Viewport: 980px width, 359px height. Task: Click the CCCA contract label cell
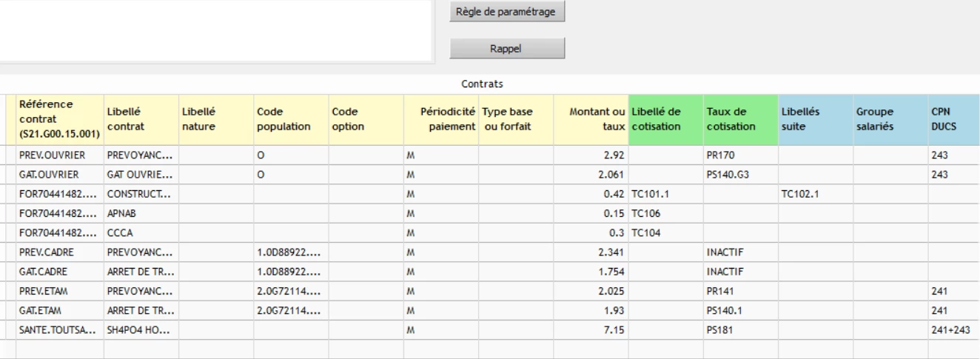[141, 233]
